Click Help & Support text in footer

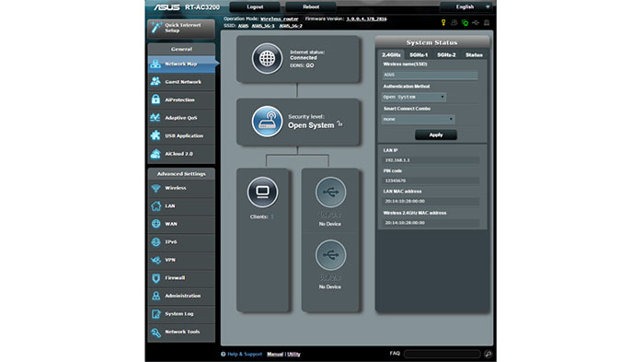coord(245,355)
